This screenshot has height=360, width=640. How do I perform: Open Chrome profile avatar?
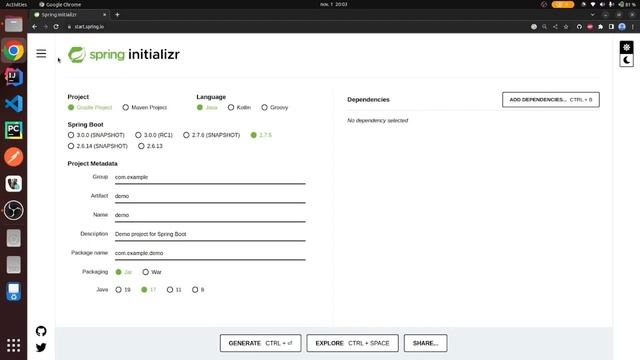tap(622, 27)
